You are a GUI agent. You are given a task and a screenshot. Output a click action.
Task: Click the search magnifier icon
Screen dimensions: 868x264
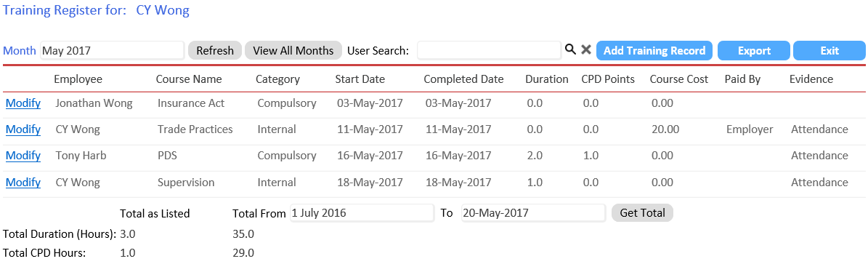(570, 50)
